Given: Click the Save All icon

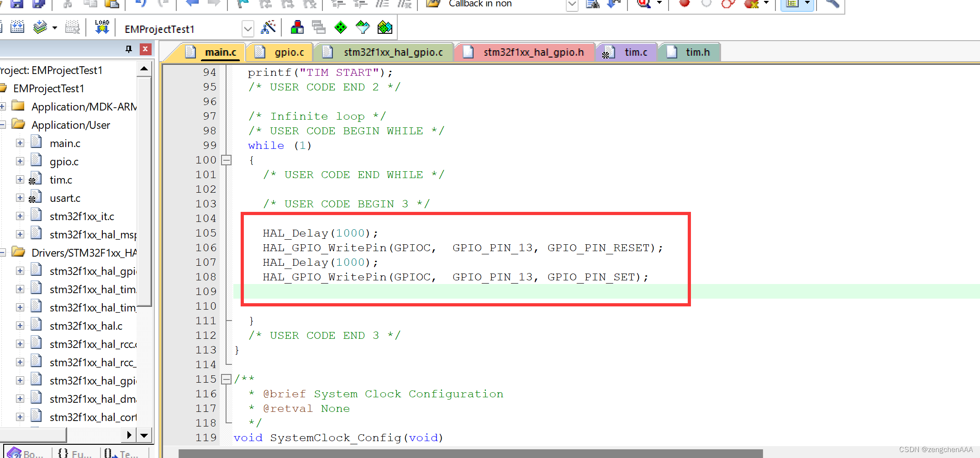Looking at the screenshot, I should pos(40,4).
